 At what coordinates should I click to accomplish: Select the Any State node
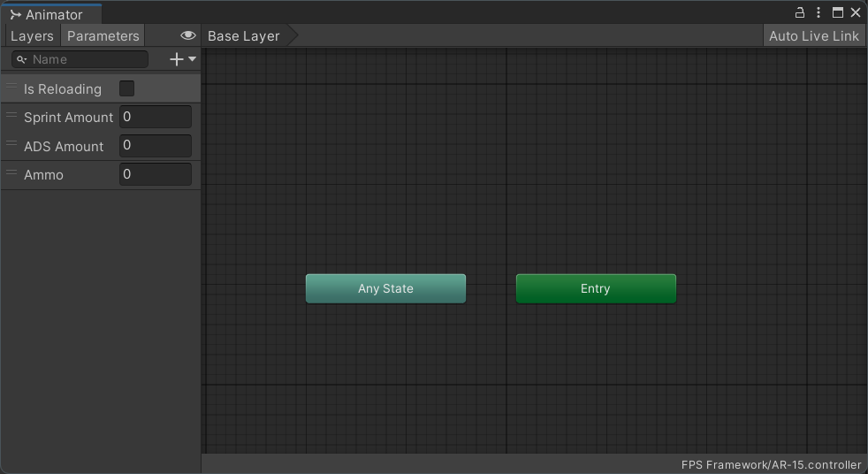(x=385, y=288)
